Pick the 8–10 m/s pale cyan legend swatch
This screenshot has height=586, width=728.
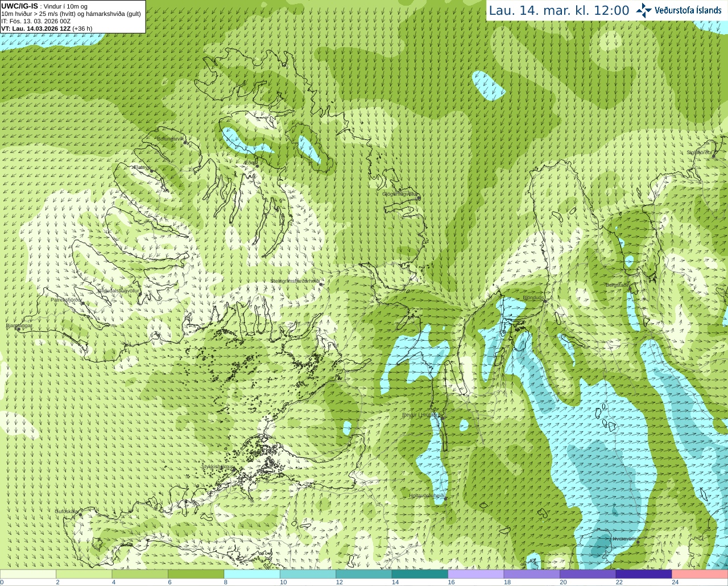(252, 574)
